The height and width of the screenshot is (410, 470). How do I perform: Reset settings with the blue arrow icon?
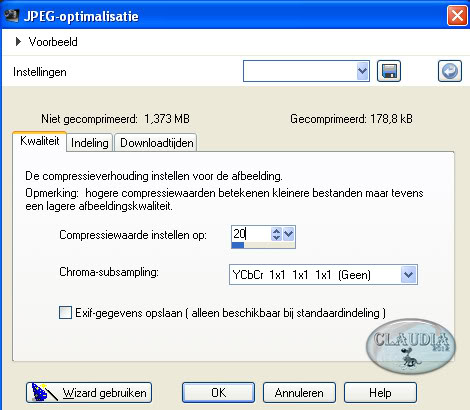(450, 71)
